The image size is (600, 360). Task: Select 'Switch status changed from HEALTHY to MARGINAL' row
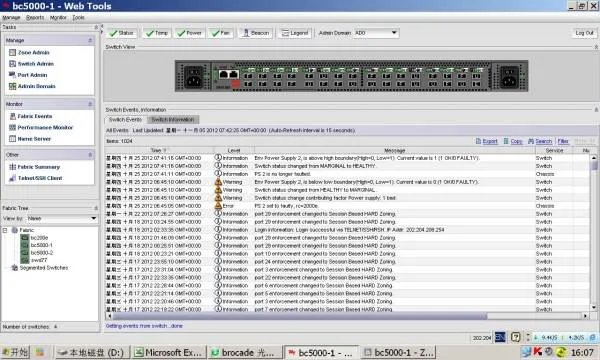click(x=347, y=190)
